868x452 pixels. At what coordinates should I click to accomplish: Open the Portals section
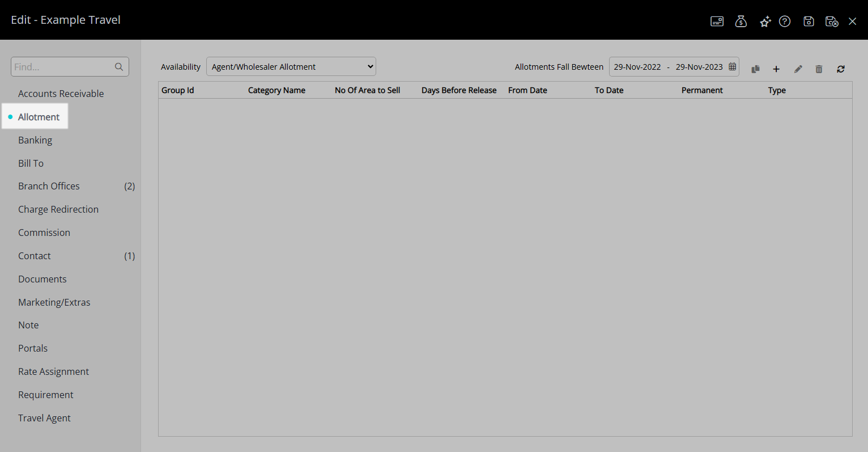click(x=33, y=348)
